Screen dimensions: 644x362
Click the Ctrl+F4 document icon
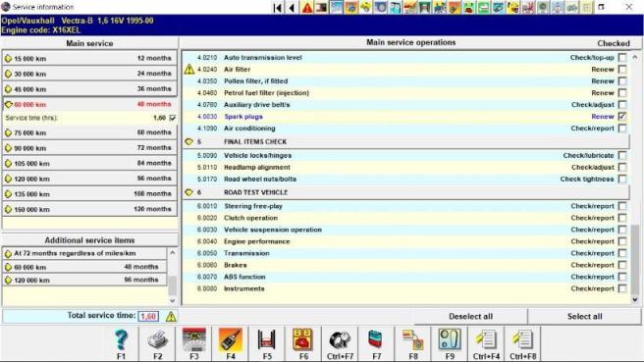click(486, 339)
